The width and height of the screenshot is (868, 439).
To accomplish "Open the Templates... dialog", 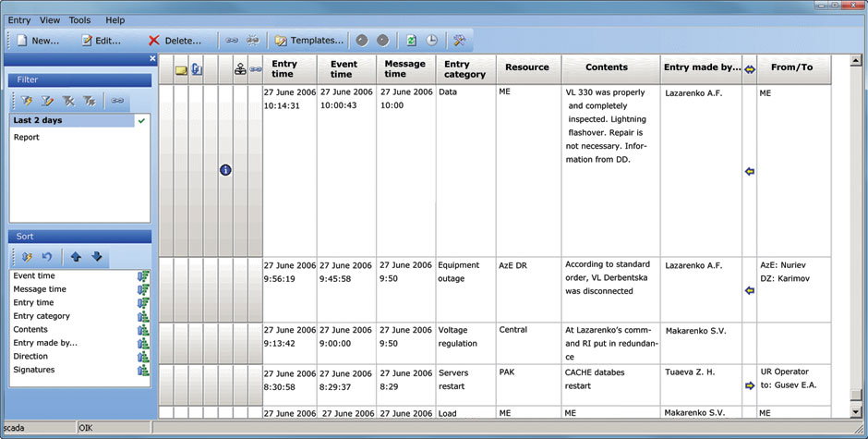I will pos(309,41).
